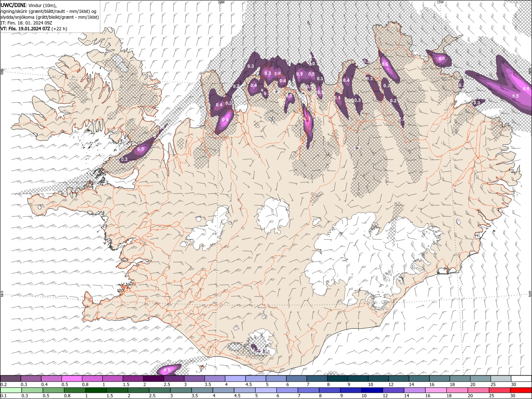Select the rain scale swatch between 25 and 30
Screen dimensions: 532x399
500,390
